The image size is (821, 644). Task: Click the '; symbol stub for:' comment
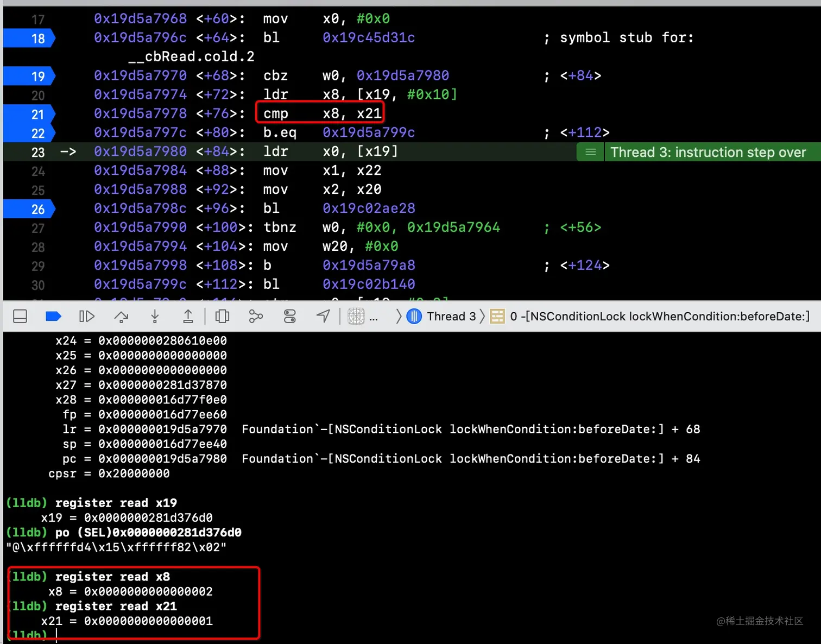tap(618, 37)
